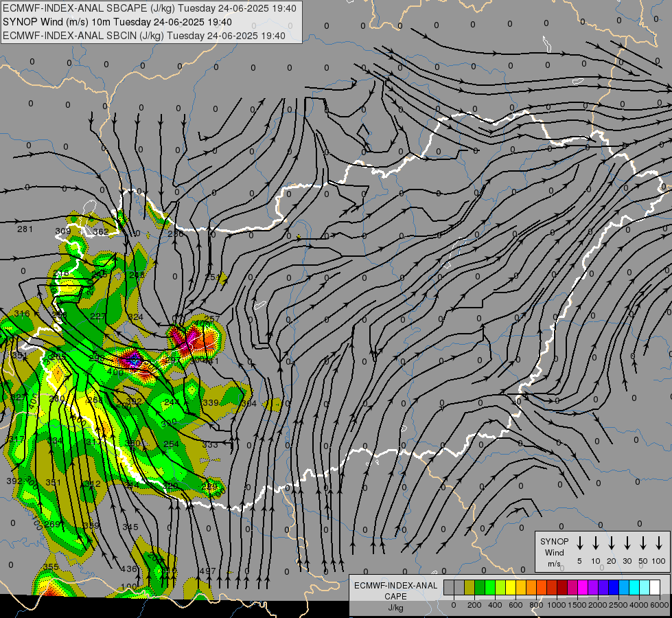Image resolution: width=672 pixels, height=618 pixels.
Task: Click the wind arrow above the 5 m/s label
Action: (x=580, y=543)
